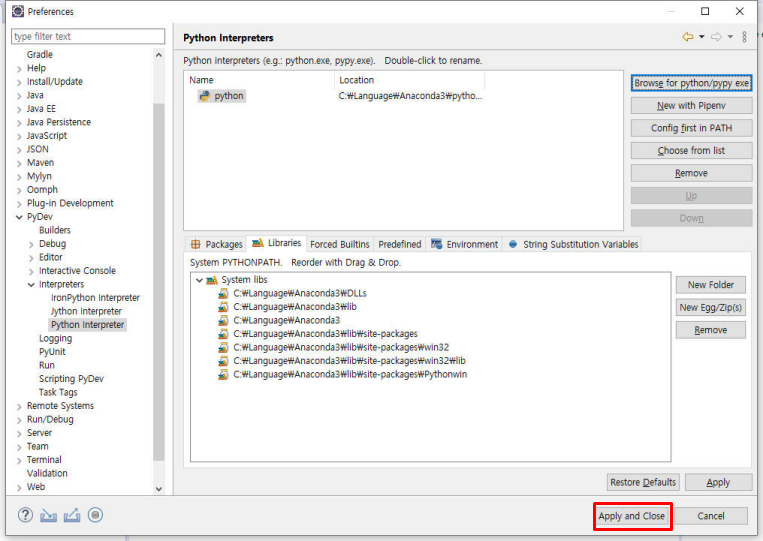Open the Predefined tab

pos(400,244)
